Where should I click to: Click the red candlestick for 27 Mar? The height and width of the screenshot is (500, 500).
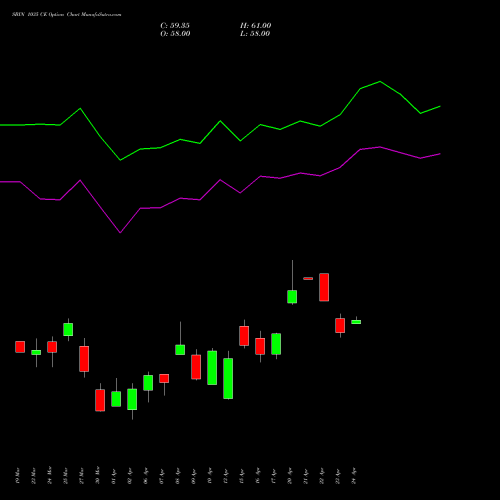tap(84, 359)
